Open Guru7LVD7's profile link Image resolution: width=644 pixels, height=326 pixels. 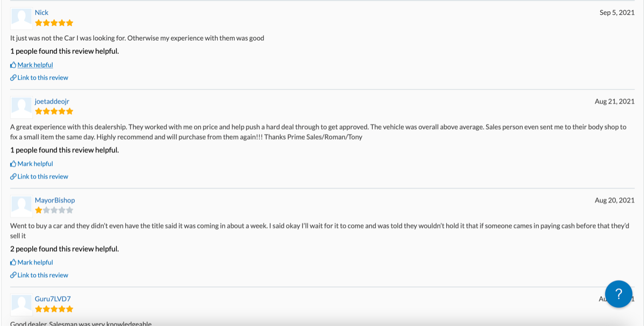53,299
